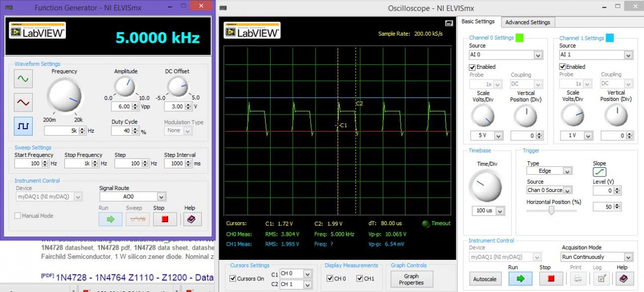Click the Channel 1 blue color swatch
Viewport: 644px width, 292px height.
point(609,38)
